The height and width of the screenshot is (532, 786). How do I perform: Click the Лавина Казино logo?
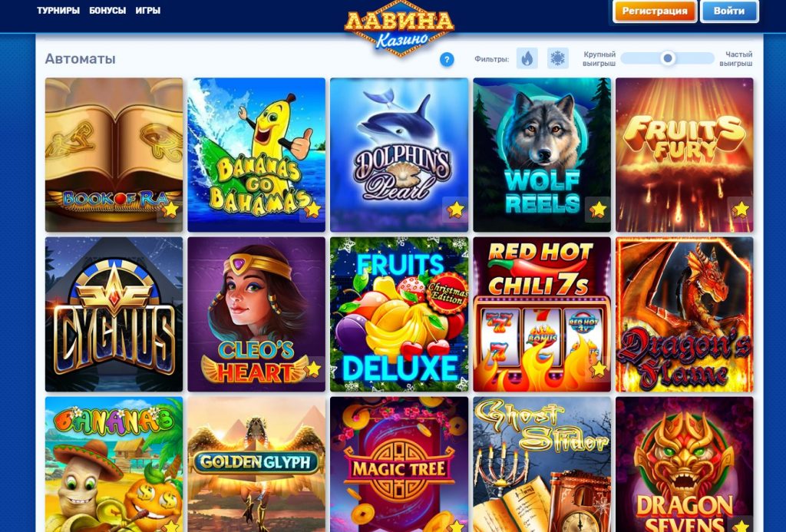(x=399, y=29)
